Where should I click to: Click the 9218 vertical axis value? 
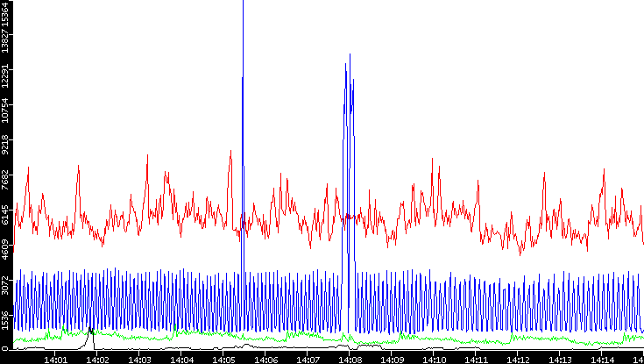[x=5, y=145]
